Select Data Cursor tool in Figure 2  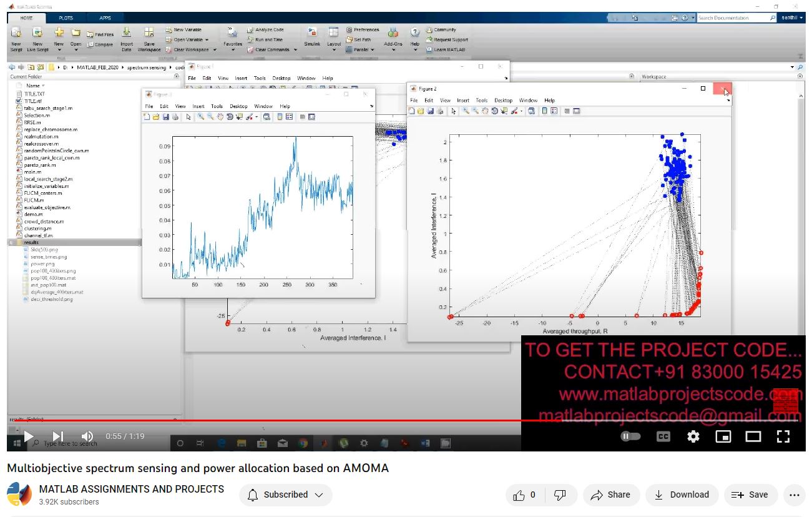(503, 111)
